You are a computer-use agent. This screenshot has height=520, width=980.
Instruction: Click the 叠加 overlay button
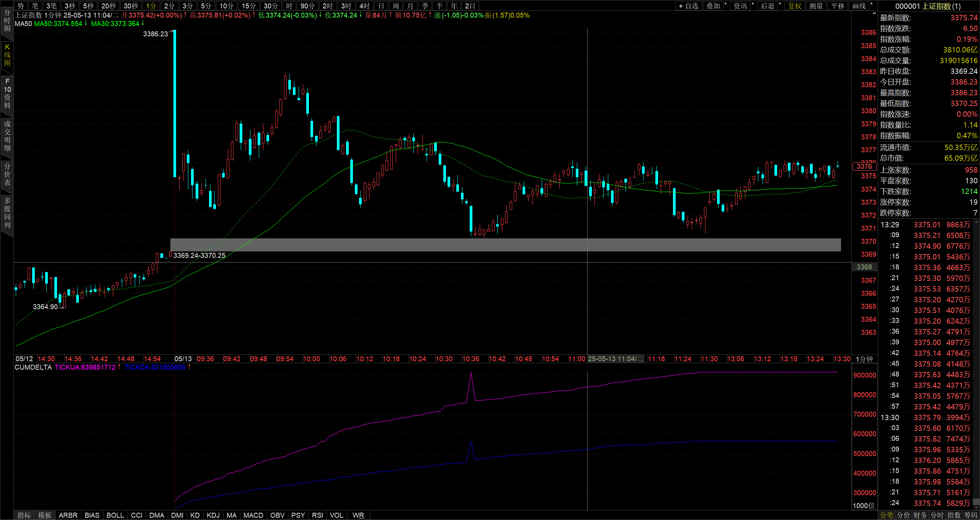click(713, 6)
